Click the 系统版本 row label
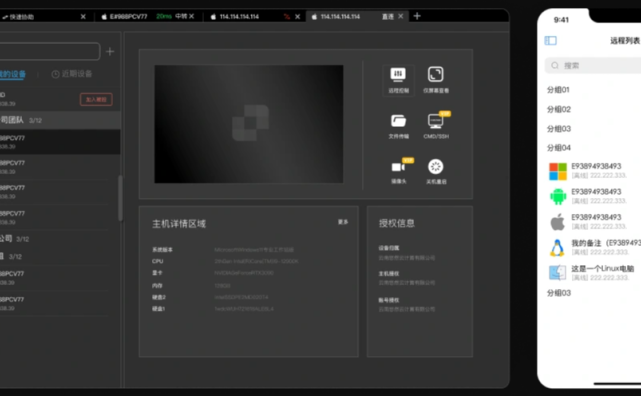Viewport: 641px width, 396px height. [x=162, y=250]
